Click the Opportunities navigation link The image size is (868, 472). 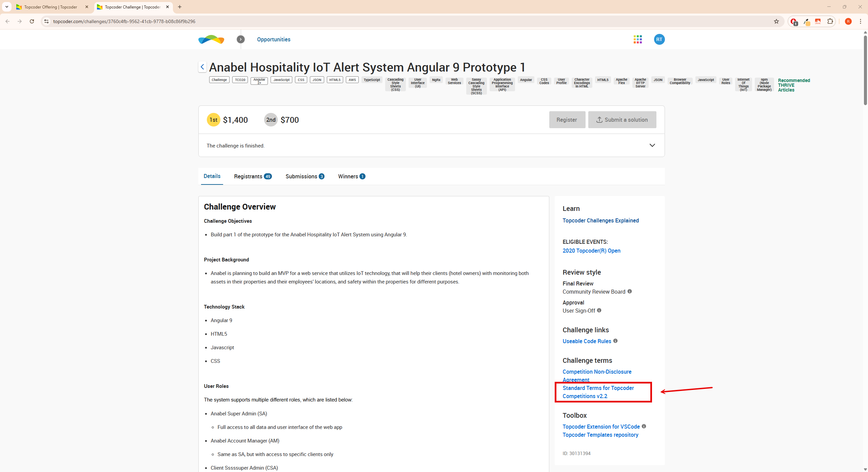[x=274, y=39]
